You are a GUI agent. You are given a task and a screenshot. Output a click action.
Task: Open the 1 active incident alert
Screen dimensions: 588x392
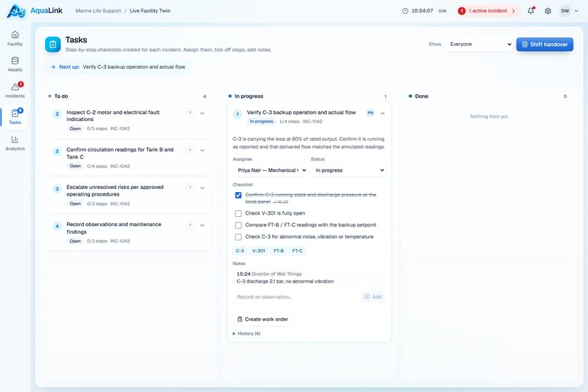488,11
